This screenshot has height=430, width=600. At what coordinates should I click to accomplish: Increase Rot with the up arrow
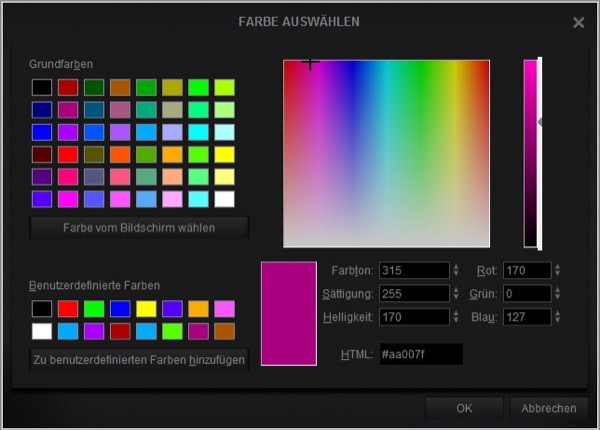558,266
